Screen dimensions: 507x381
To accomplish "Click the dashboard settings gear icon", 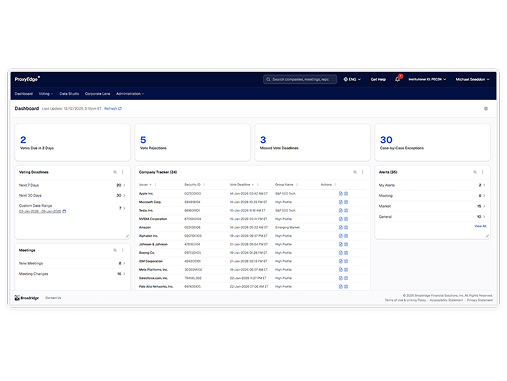I will [486, 109].
